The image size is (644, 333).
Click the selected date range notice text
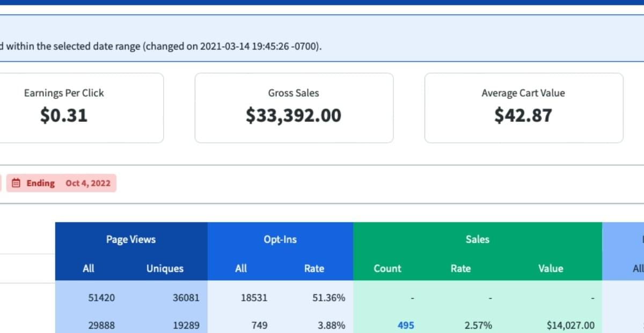161,46
